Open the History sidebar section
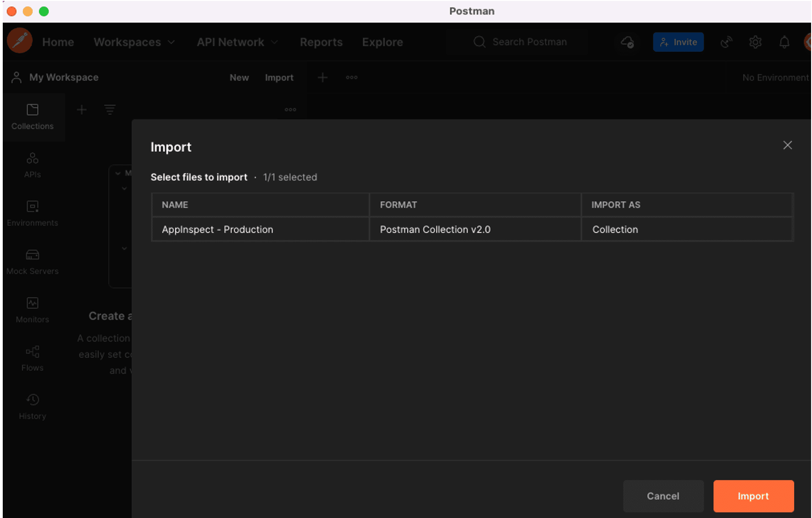Viewport: 812px width, 518px height. [x=33, y=407]
